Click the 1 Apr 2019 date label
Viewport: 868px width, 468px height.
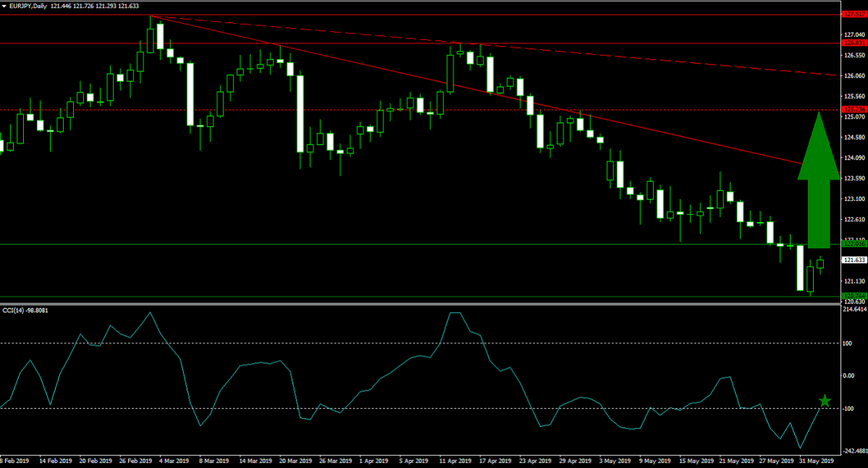click(371, 460)
